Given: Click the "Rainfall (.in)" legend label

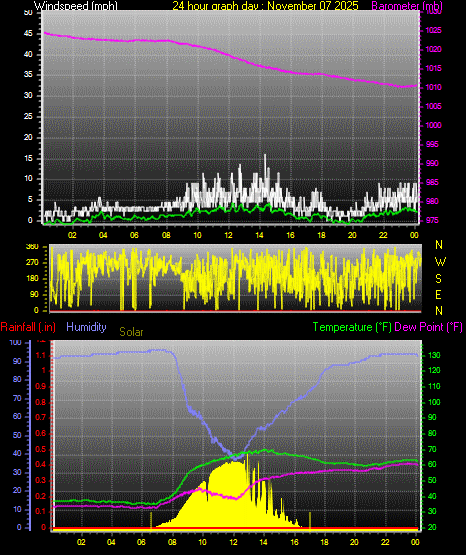Looking at the screenshot, I should (28, 327).
